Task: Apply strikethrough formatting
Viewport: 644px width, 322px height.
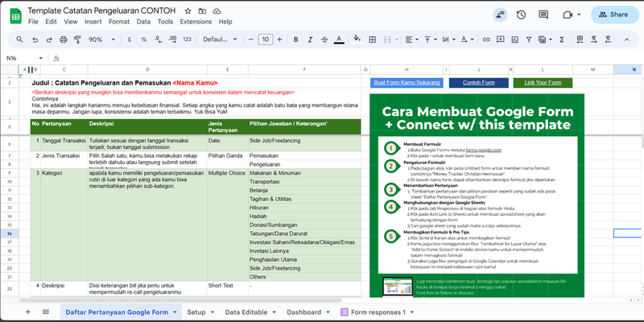Action: 324,39
